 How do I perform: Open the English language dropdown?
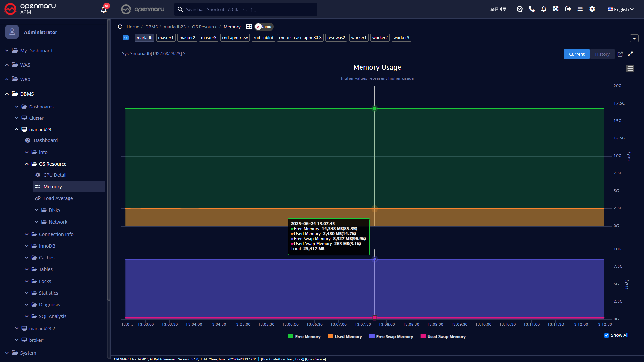pos(621,9)
